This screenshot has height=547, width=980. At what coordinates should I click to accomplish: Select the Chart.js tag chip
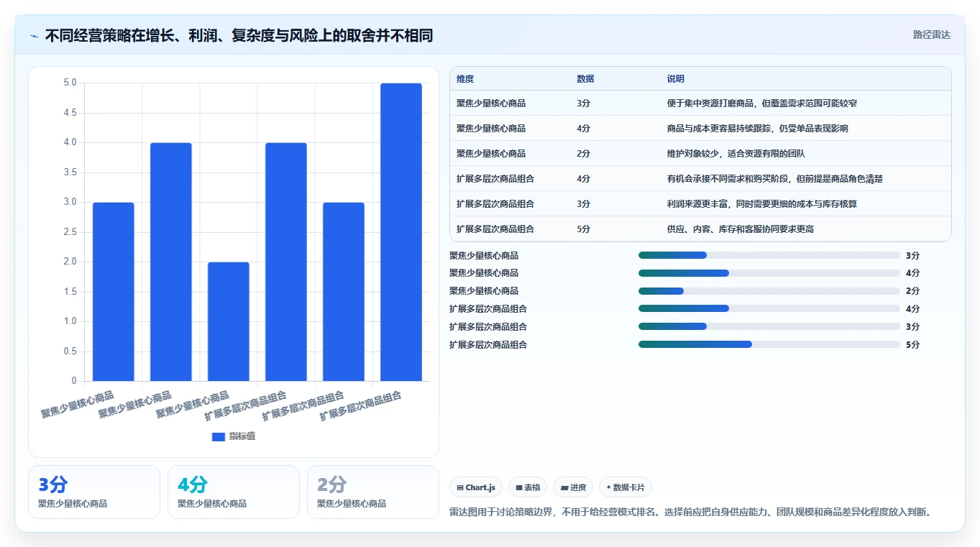point(476,487)
